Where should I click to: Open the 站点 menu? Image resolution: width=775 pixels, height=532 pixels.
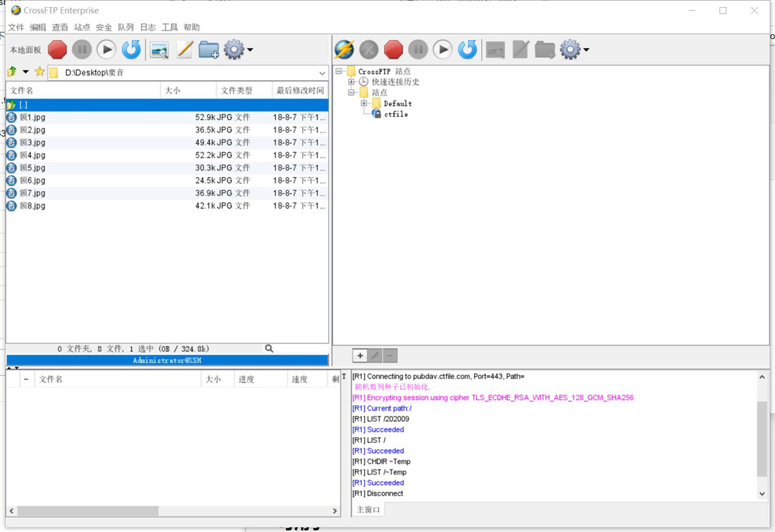tap(82, 27)
